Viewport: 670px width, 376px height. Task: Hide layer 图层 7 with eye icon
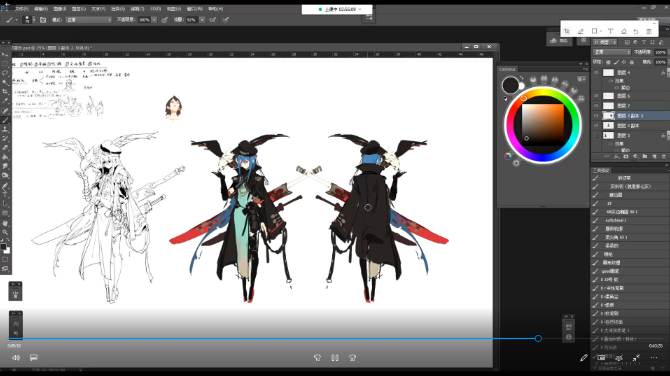(x=596, y=106)
